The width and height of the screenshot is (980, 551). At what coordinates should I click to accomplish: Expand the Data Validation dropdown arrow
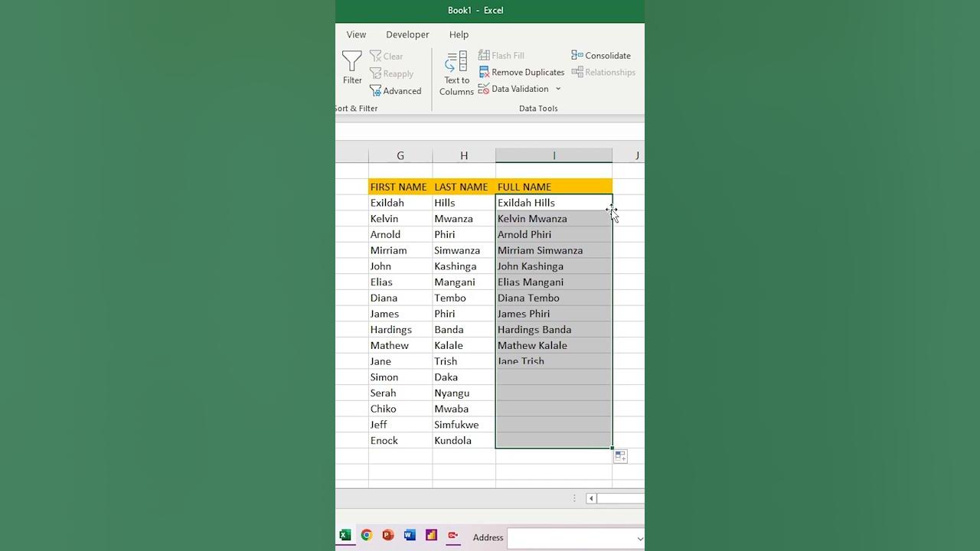(558, 89)
